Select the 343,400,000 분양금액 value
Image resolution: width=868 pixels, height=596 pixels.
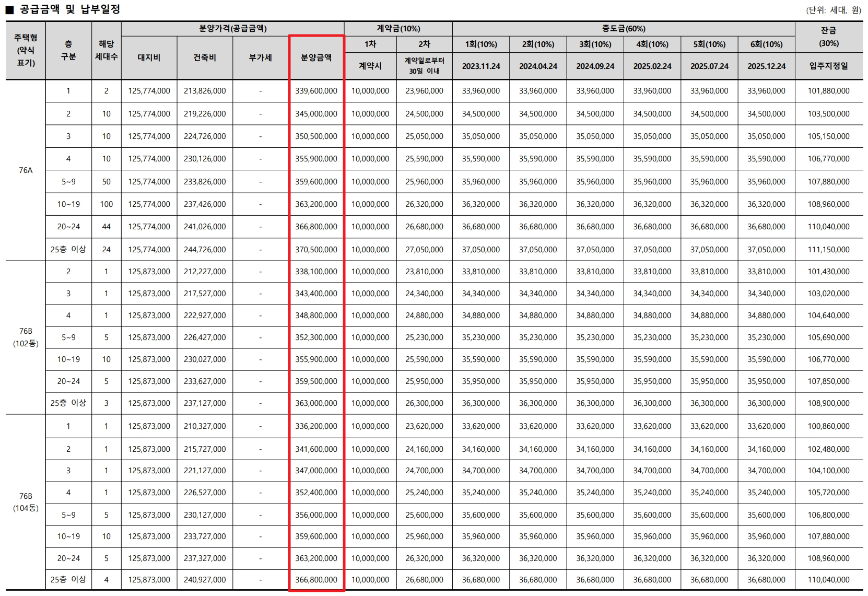click(316, 294)
